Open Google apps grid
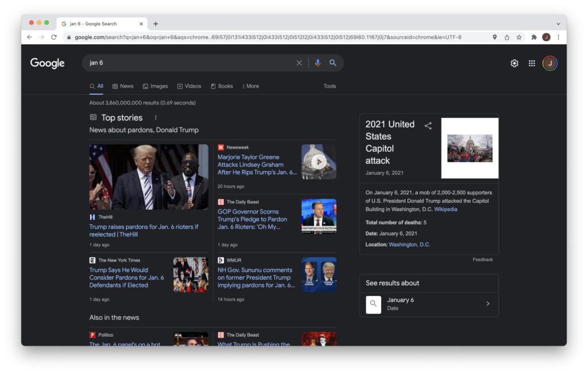Screen dimensions: 588x374 532,63
